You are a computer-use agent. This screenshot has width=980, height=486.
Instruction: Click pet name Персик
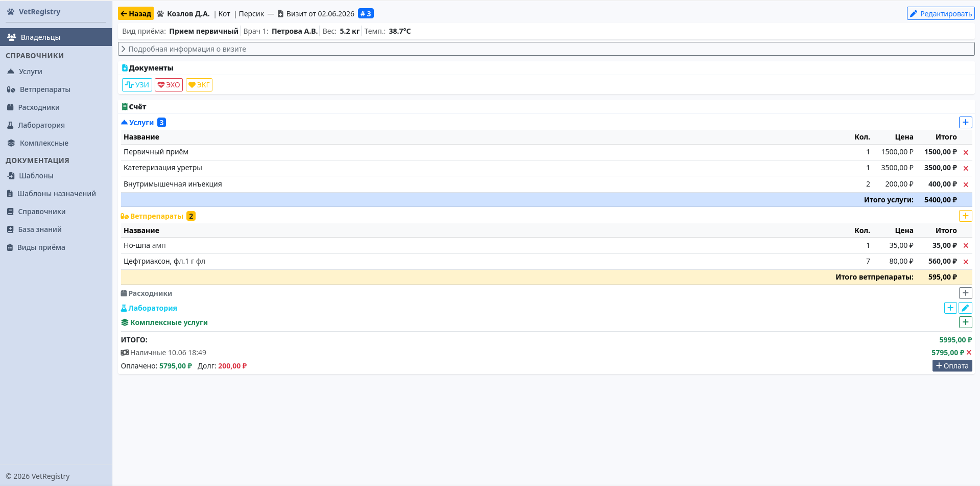tap(251, 14)
